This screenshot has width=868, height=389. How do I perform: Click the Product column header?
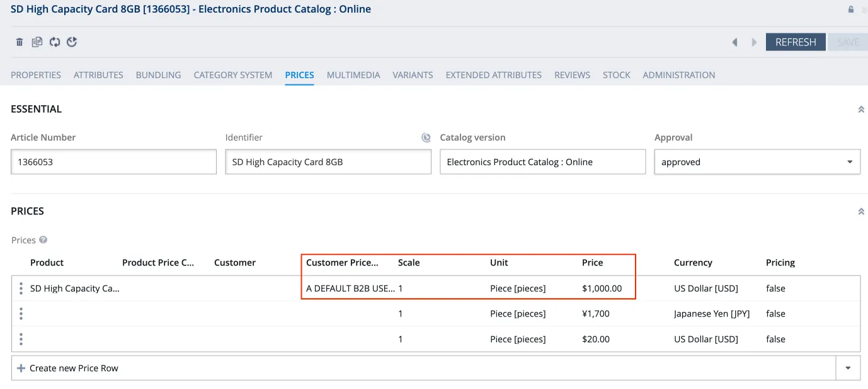point(47,262)
